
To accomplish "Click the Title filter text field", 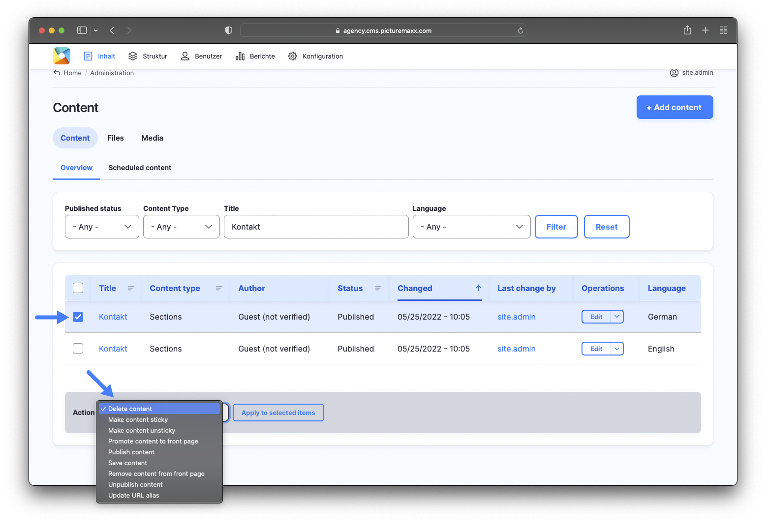I will [x=316, y=227].
